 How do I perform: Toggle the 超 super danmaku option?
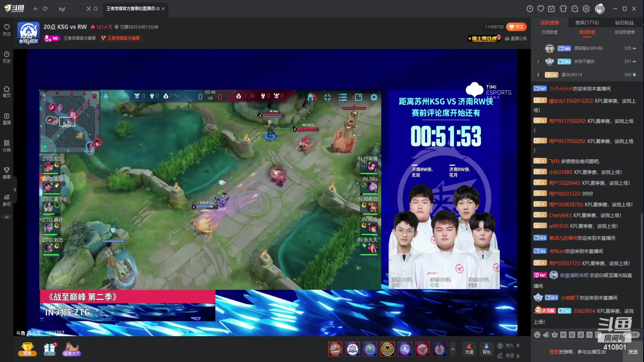pos(572,335)
